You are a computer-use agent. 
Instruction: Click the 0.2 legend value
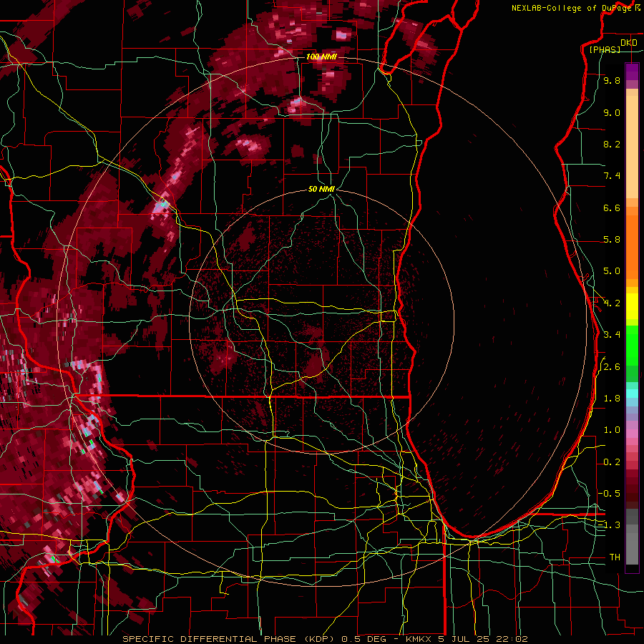coord(612,462)
